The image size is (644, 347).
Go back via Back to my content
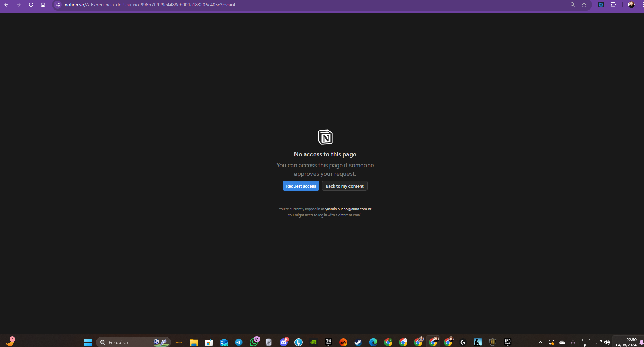tap(344, 186)
